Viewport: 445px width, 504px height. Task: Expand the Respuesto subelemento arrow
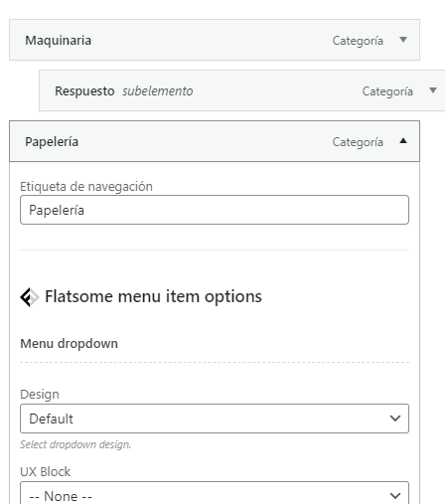tap(433, 90)
